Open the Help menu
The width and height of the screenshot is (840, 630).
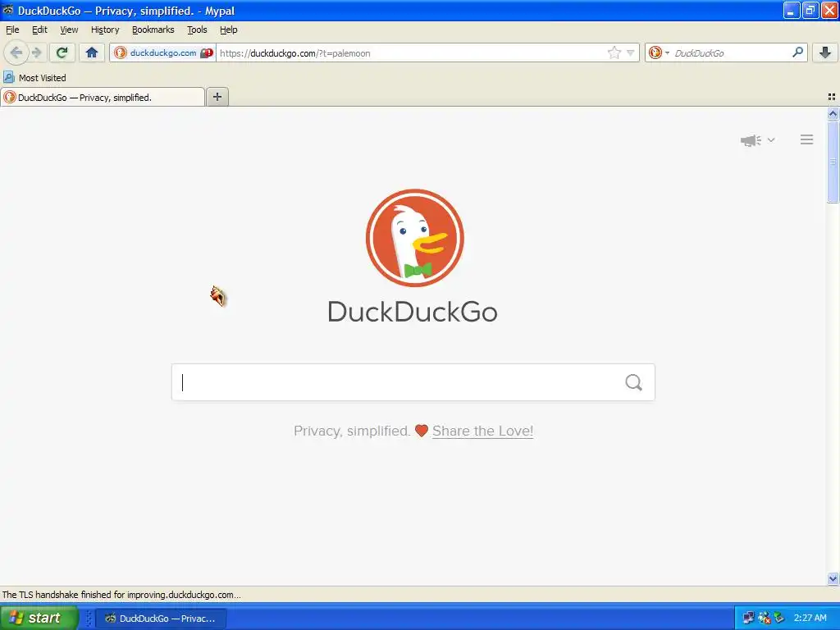tap(229, 30)
